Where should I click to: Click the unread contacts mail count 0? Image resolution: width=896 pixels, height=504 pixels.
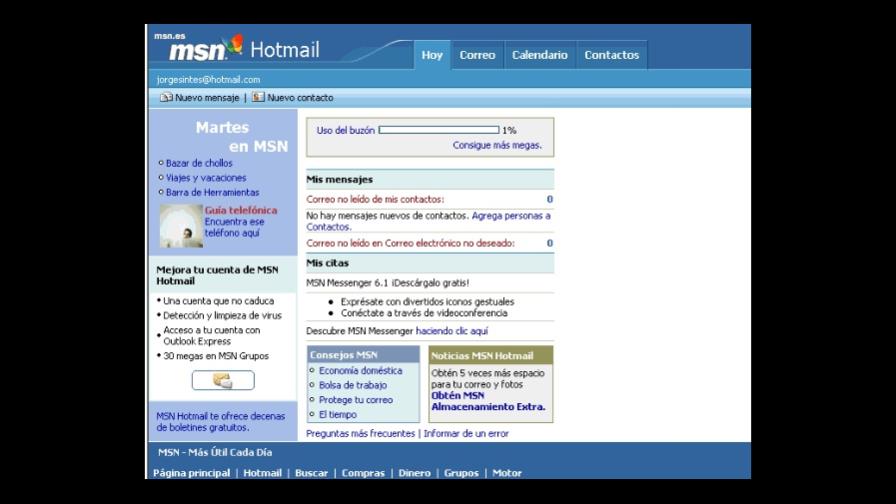pyautogui.click(x=550, y=199)
